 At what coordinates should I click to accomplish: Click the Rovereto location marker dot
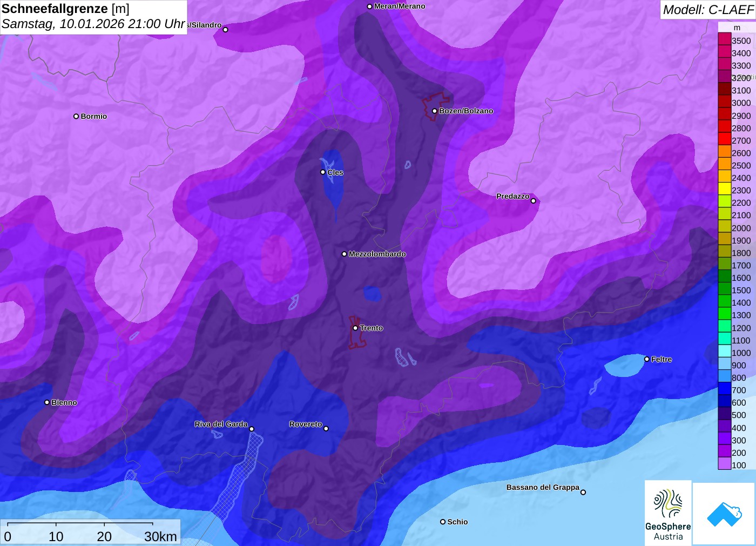(x=326, y=429)
